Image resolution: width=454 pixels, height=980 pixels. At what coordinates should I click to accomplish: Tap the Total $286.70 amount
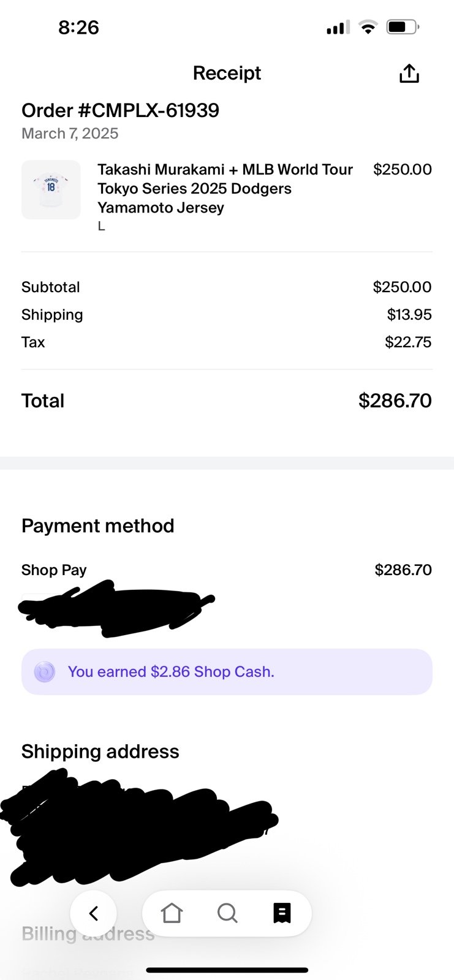395,401
